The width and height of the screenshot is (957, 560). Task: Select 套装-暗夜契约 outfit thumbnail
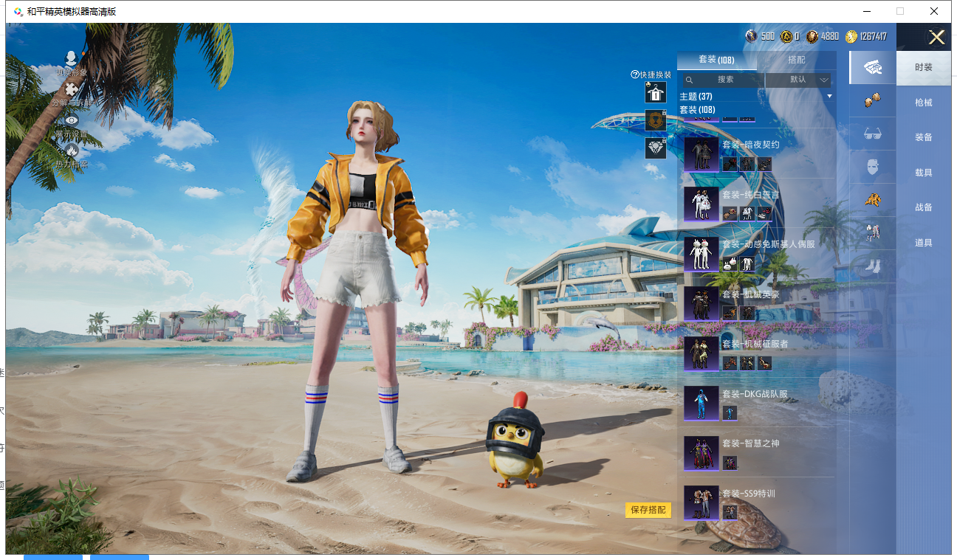702,154
